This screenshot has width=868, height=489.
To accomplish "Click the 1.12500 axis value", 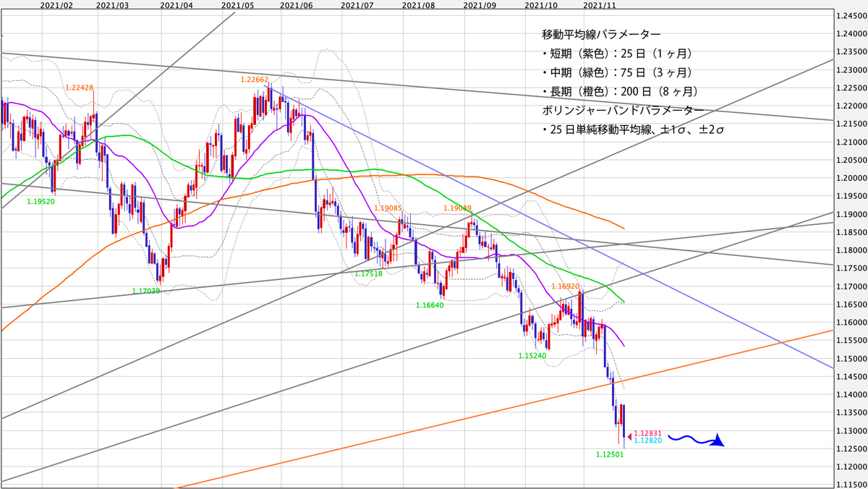I will (851, 449).
